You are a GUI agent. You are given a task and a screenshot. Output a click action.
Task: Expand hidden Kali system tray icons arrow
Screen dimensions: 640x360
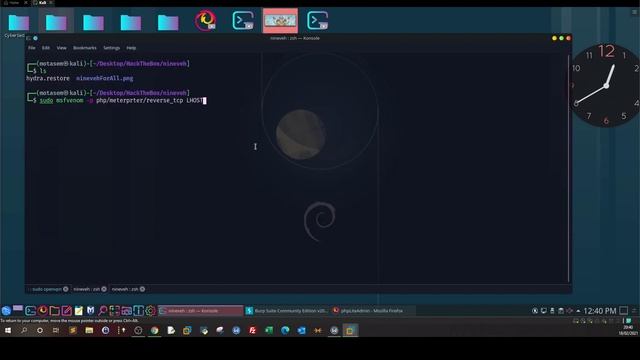[x=578, y=311]
